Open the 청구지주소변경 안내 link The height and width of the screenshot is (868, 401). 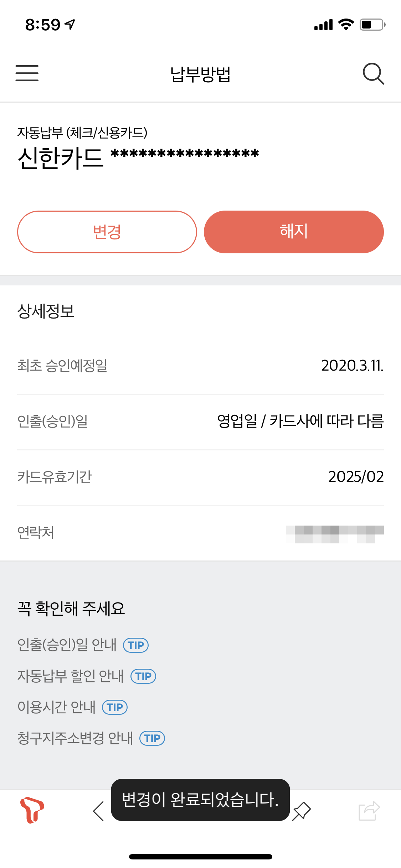[75, 738]
